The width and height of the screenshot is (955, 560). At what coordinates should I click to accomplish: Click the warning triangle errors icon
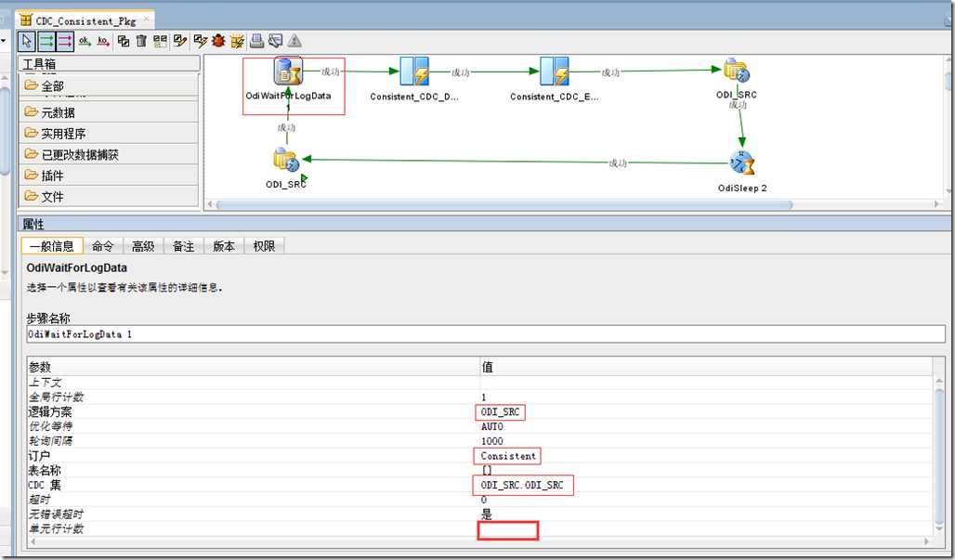point(294,42)
